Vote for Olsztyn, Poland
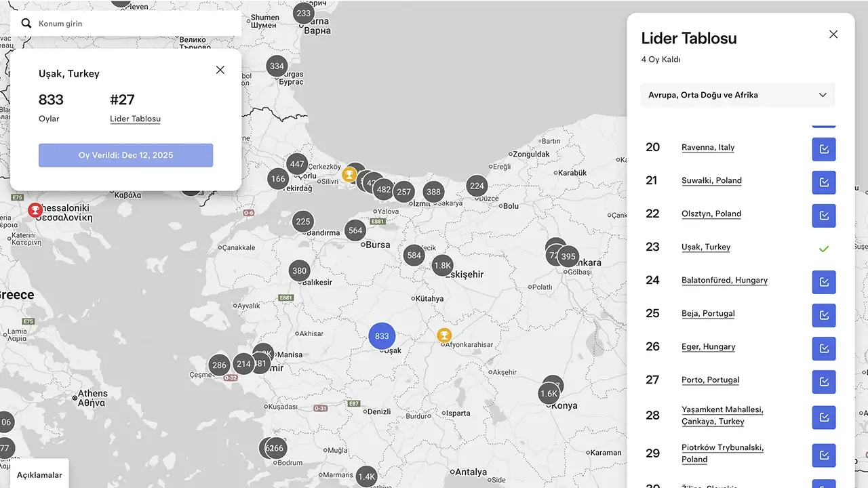 [824, 216]
